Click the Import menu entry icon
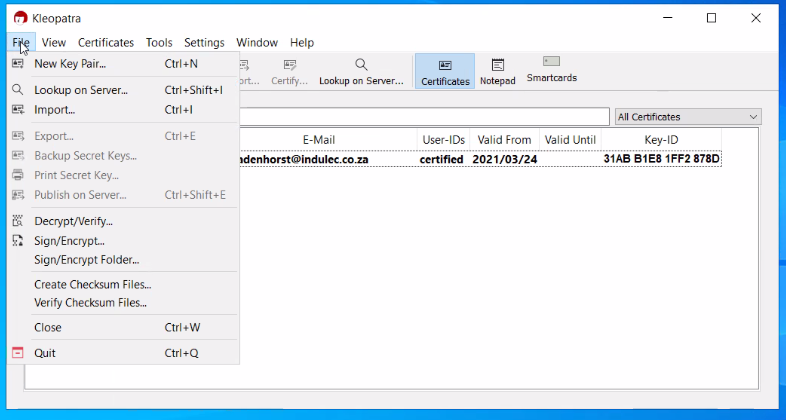Viewport: 786px width, 420px height. pyautogui.click(x=18, y=109)
